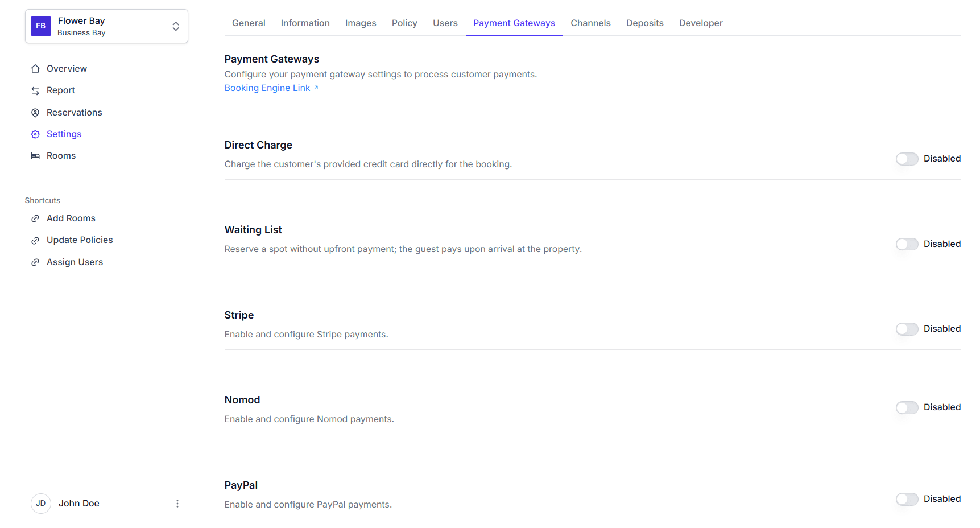Viewport: 980px width, 528px height.
Task: Click the JD user avatar
Action: click(41, 504)
